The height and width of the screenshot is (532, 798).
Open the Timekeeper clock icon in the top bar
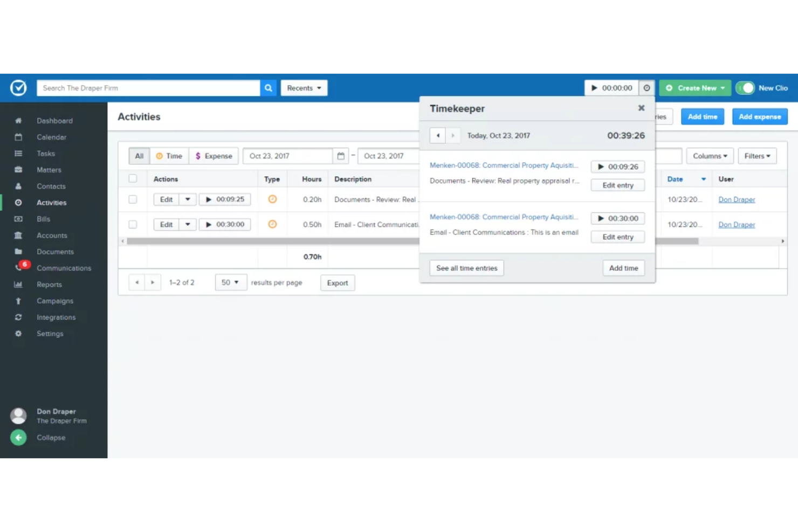pos(646,87)
